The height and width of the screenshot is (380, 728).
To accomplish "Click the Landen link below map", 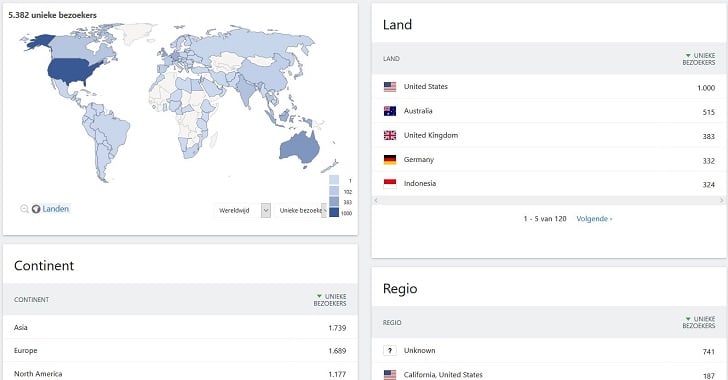I will 56,209.
